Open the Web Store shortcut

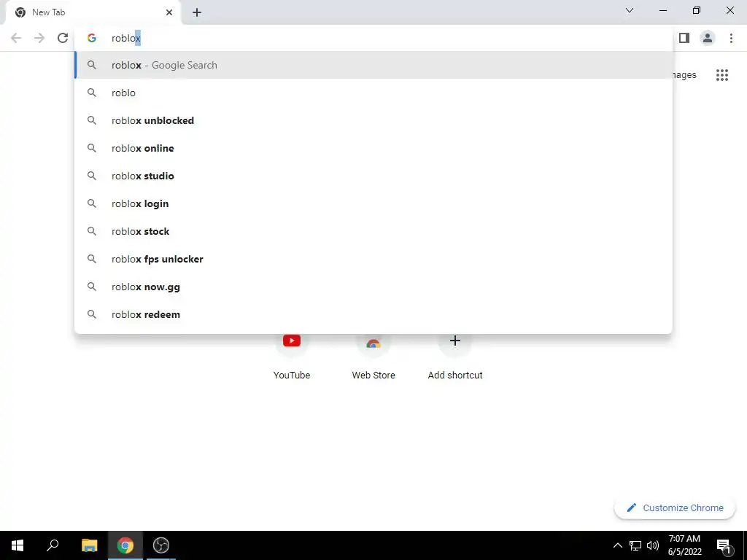coord(373,356)
